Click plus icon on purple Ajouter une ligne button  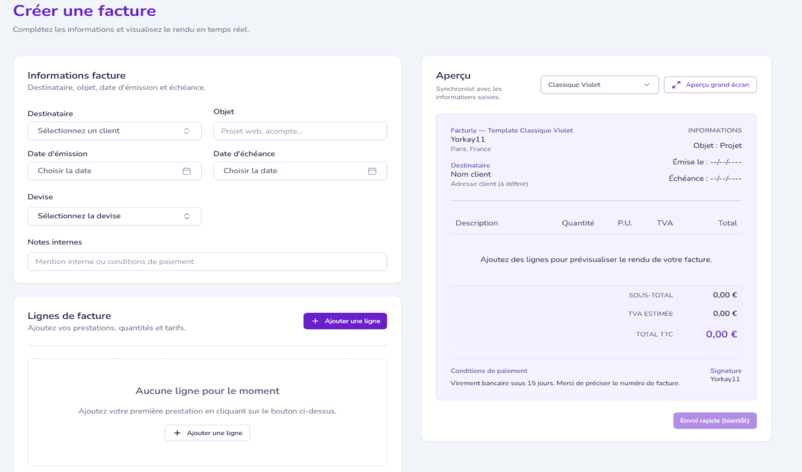click(316, 321)
